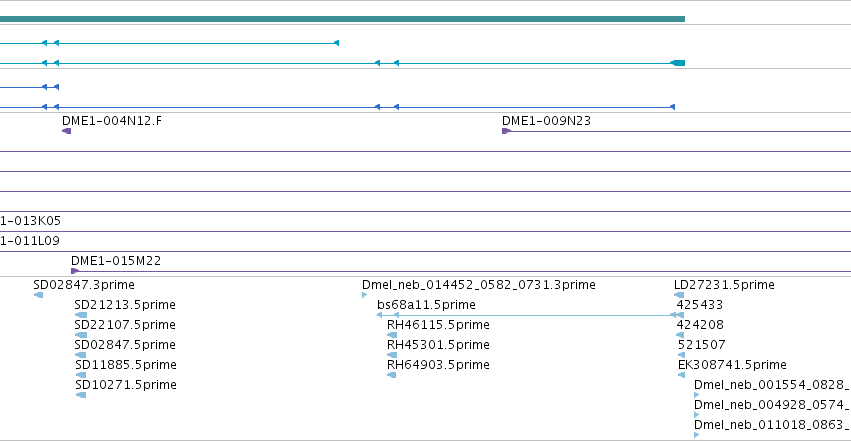Screen dimensions: 851x441
Task: Select SD11885.5prime EST label
Action: click(126, 365)
